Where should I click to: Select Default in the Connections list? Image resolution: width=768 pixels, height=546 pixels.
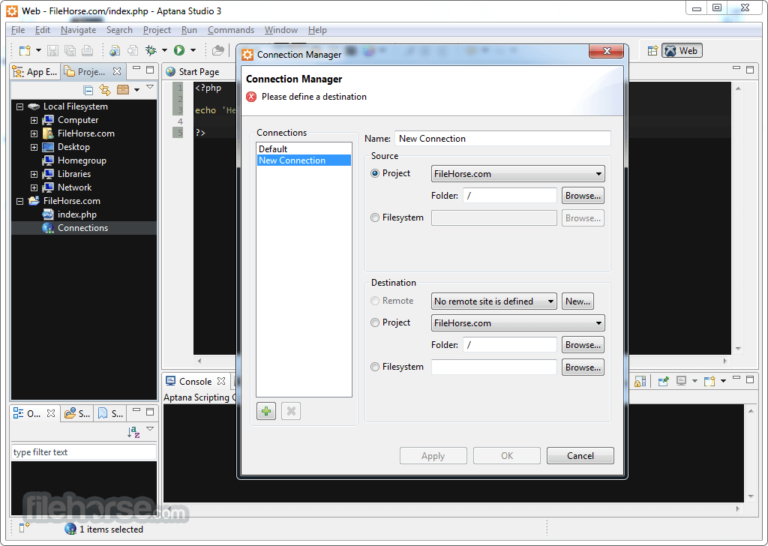pos(273,149)
